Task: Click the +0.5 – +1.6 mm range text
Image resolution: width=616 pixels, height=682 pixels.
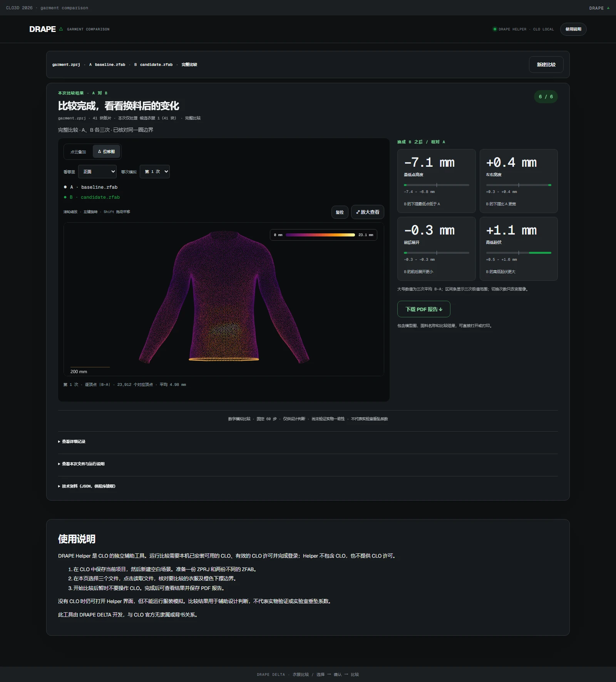Action: point(501,260)
